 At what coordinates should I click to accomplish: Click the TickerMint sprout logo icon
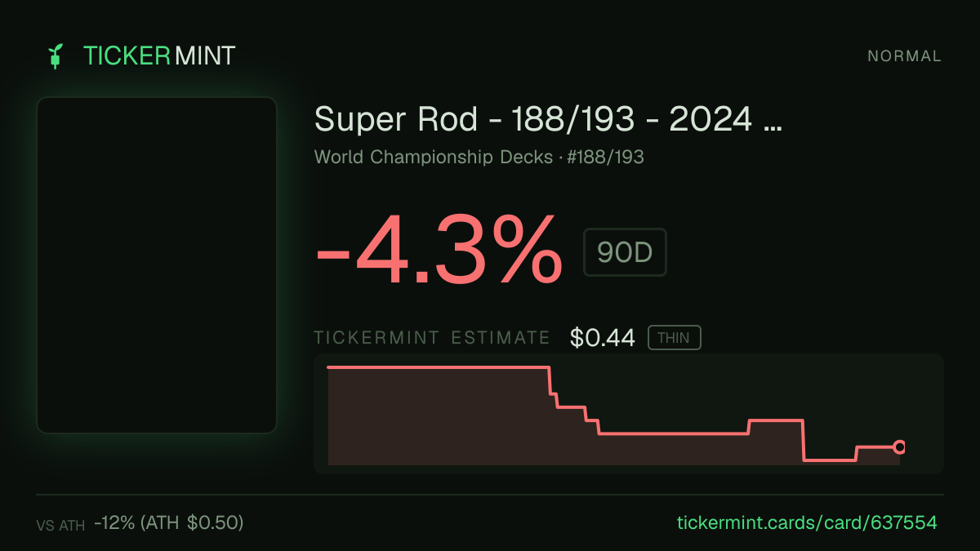55,56
